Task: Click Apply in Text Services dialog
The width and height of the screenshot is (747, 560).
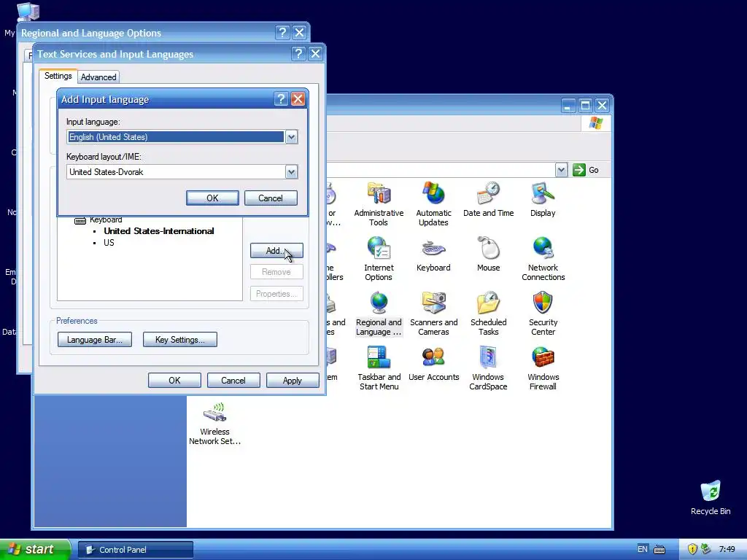Action: click(293, 381)
